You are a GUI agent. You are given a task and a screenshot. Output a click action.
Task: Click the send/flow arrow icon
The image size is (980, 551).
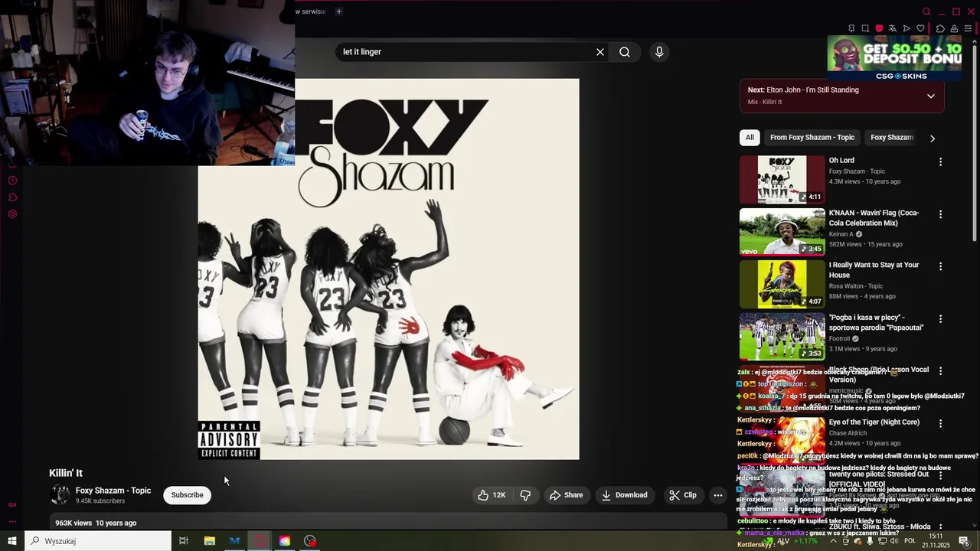click(x=906, y=28)
